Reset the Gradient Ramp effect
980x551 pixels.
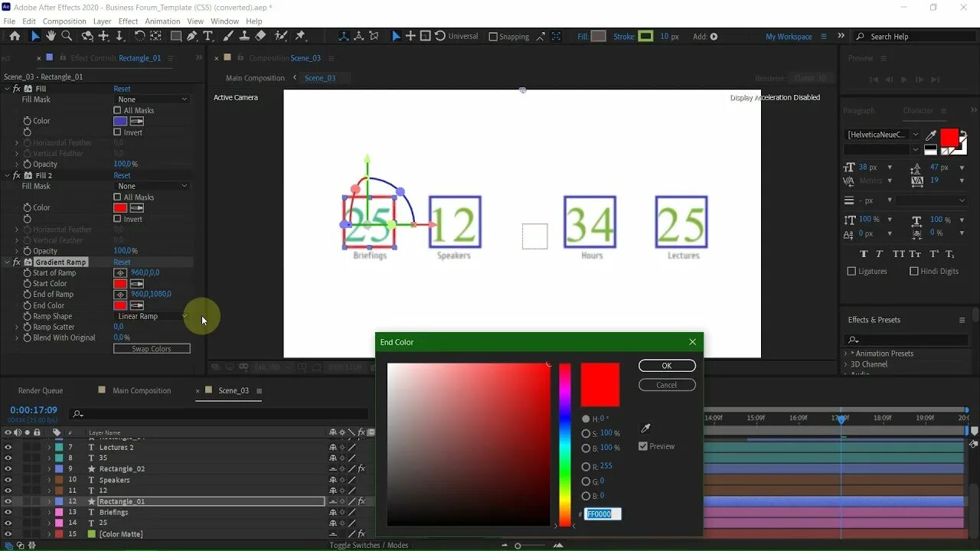(122, 262)
